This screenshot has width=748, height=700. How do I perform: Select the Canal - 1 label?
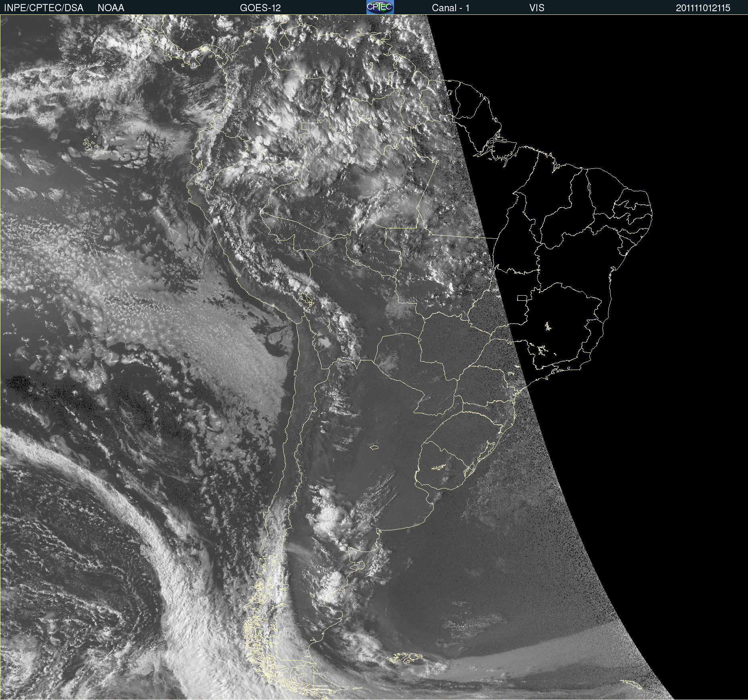[451, 8]
